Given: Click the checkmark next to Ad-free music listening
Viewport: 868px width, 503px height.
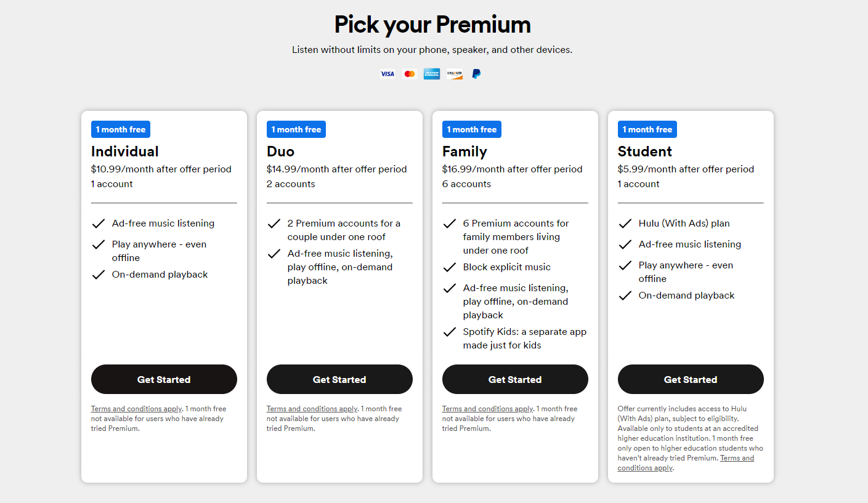Looking at the screenshot, I should (x=99, y=223).
